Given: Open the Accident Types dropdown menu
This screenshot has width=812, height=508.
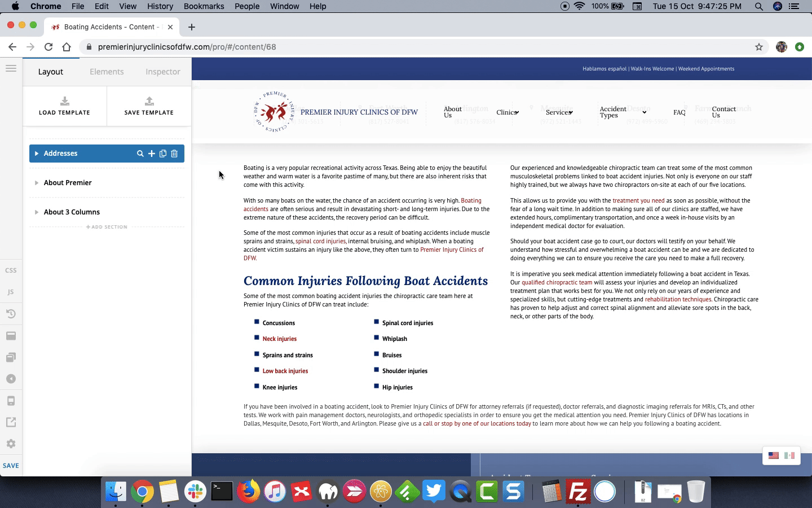Looking at the screenshot, I should (x=623, y=112).
